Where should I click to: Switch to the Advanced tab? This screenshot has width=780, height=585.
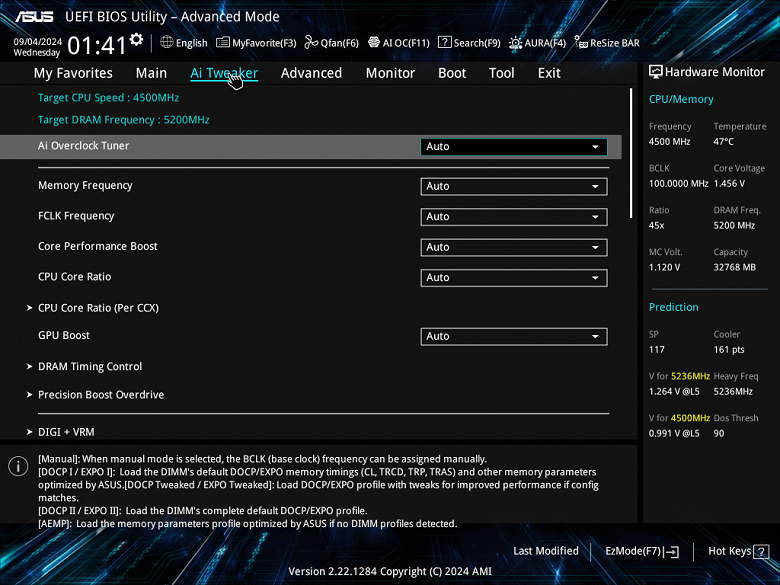311,73
